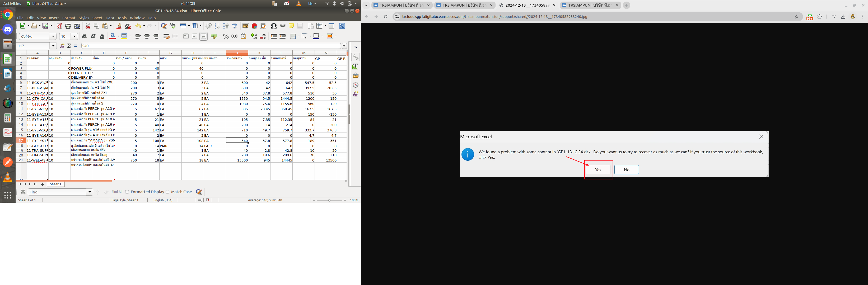The image size is (868, 285).
Task: Insert a pivot table
Action: [263, 26]
